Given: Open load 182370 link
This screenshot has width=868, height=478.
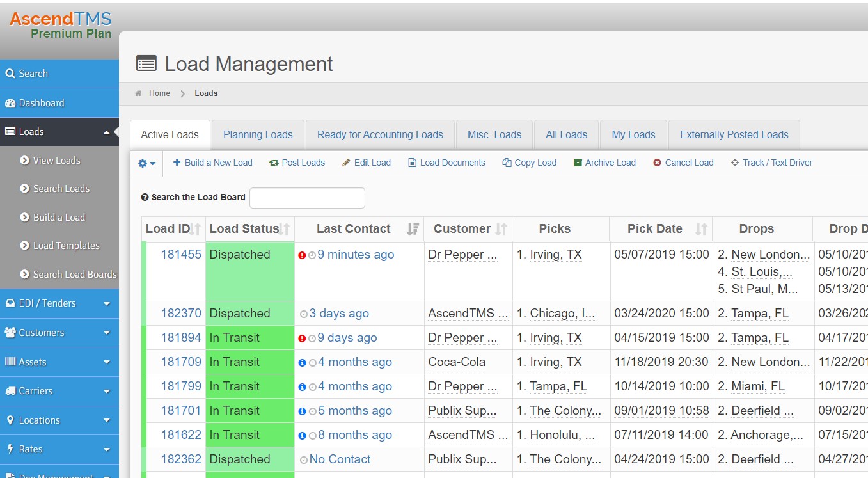Looking at the screenshot, I should click(x=181, y=314).
